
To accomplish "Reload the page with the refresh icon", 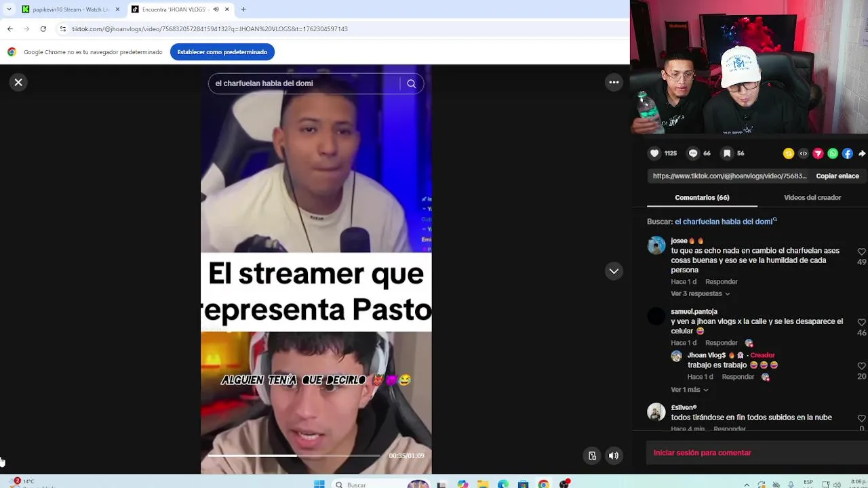I will tap(43, 29).
